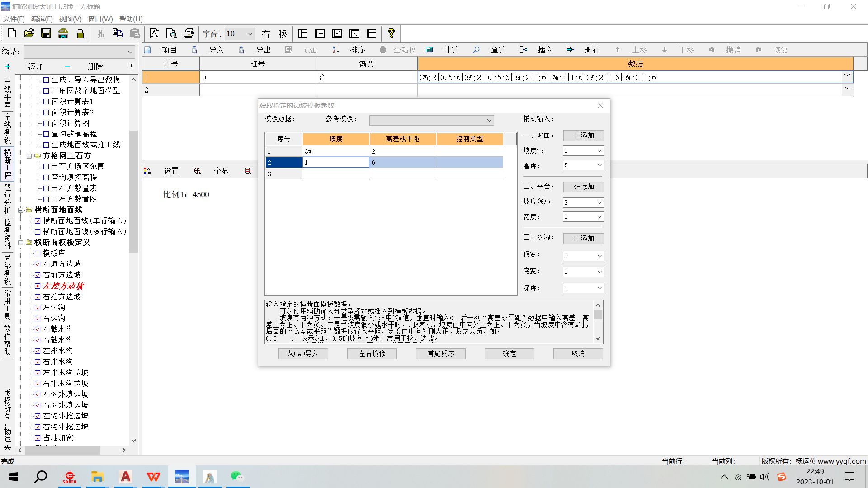
Task: Toggle the 模板库 checkbox
Action: pos(38,253)
